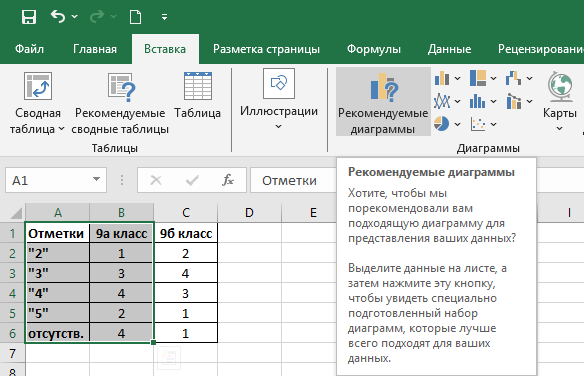This screenshot has height=376, width=584.
Task: Open the Файл menu
Action: 29,49
